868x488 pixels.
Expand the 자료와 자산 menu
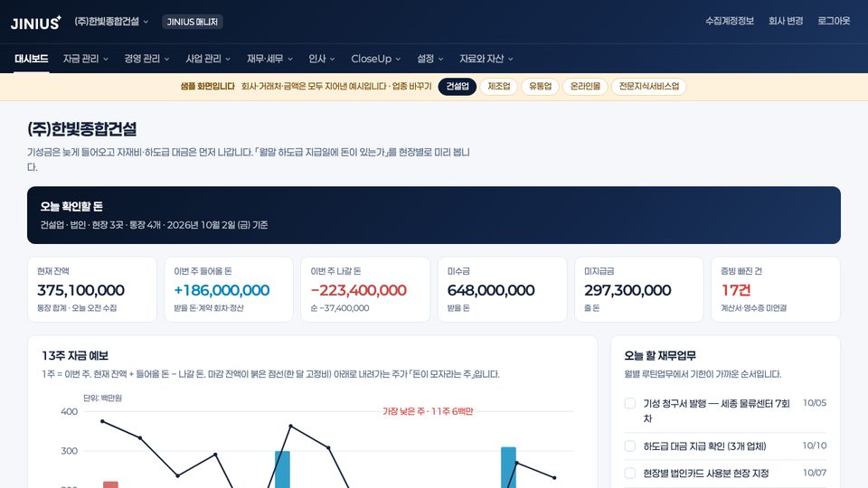(x=486, y=59)
